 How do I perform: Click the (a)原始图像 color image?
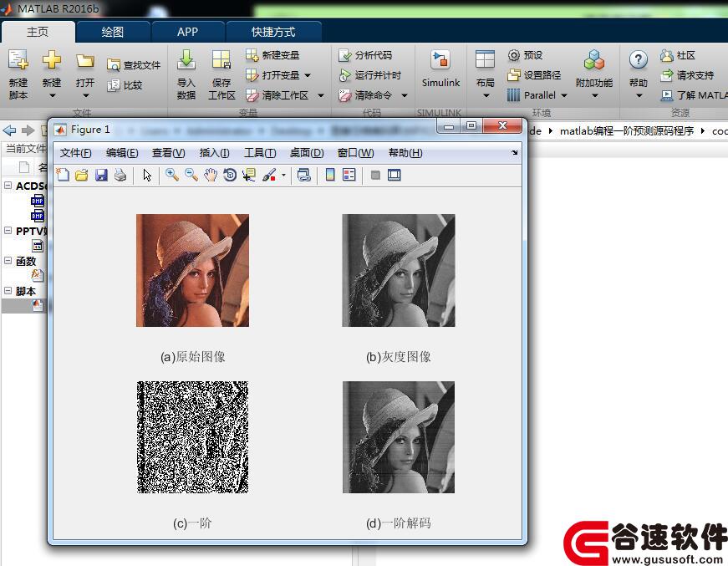pyautogui.click(x=193, y=270)
